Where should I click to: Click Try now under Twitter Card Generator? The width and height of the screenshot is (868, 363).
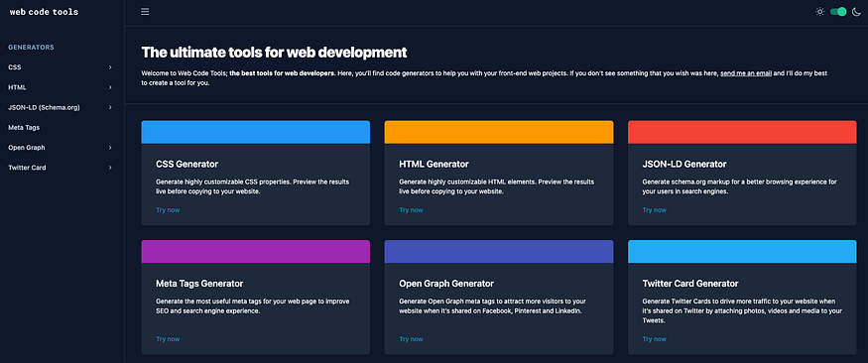click(655, 339)
